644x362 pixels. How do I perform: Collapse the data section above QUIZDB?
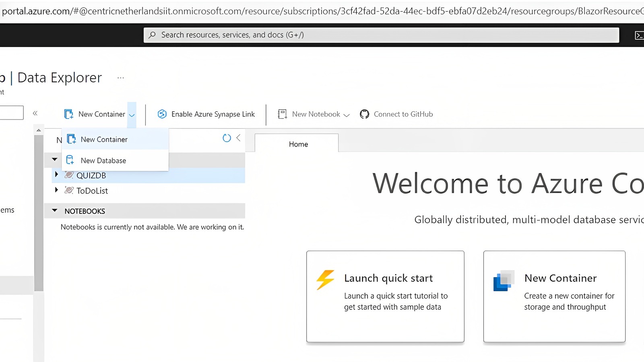tap(55, 159)
